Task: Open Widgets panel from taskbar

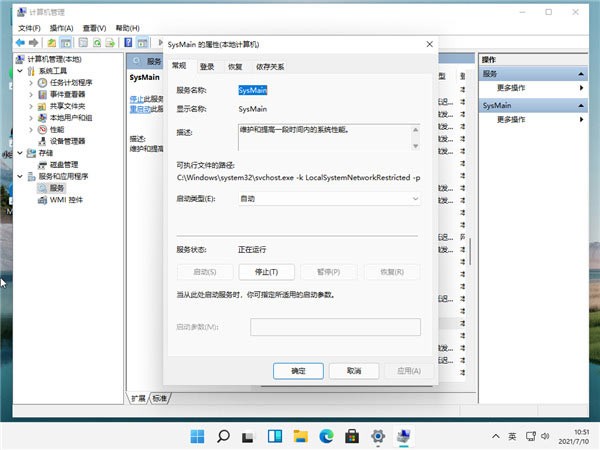Action: 275,436
